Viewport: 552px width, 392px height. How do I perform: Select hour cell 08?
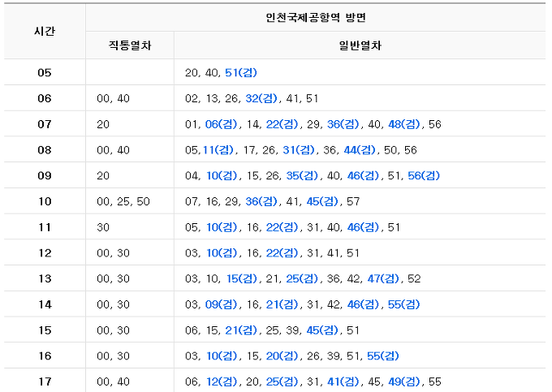pyautogui.click(x=45, y=150)
